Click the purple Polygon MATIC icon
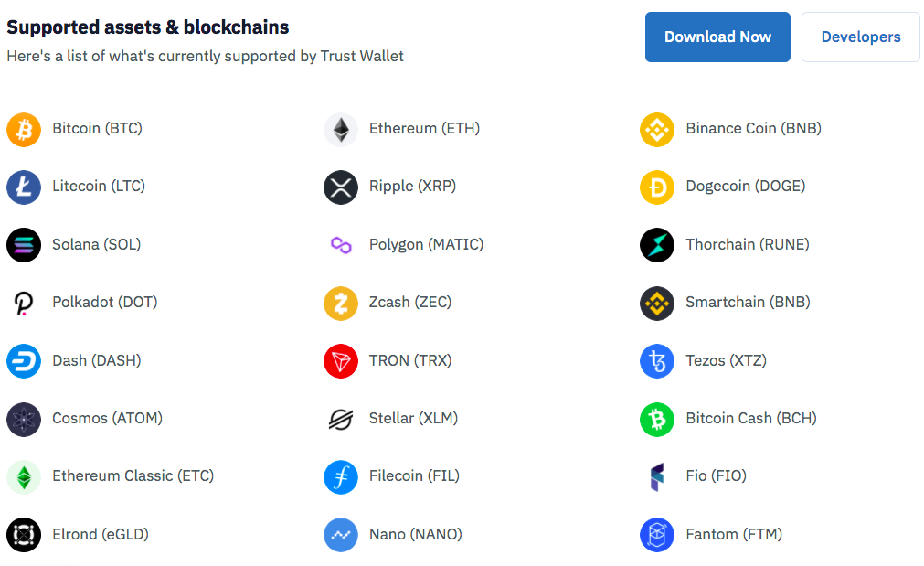 point(341,245)
